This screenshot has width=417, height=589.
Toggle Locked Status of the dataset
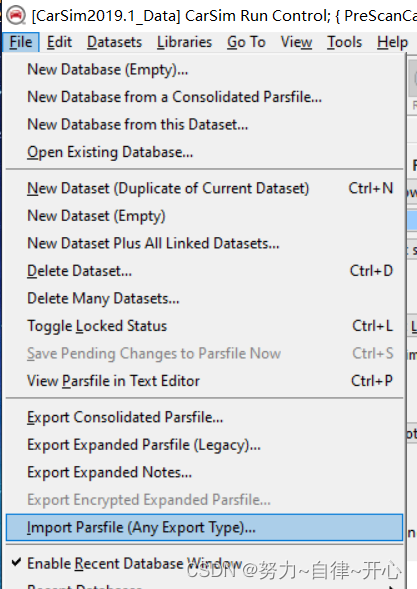204,326
